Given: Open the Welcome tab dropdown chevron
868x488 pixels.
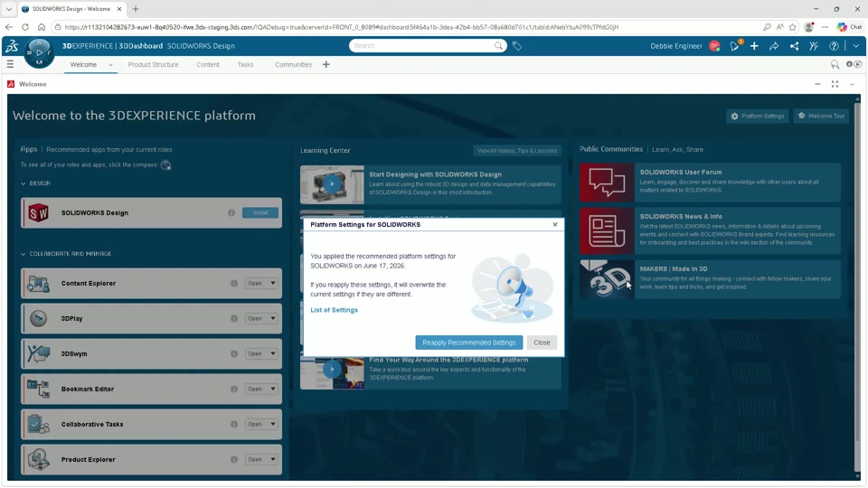Looking at the screenshot, I should click(x=110, y=65).
